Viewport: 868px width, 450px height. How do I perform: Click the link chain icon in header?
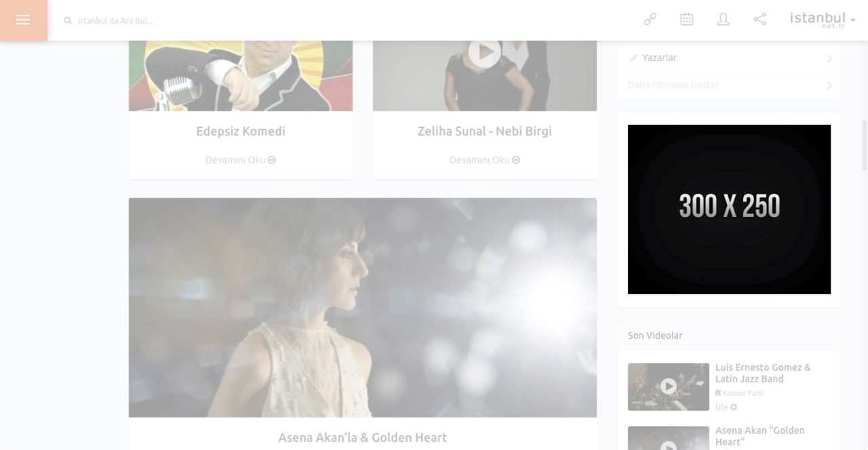[650, 20]
